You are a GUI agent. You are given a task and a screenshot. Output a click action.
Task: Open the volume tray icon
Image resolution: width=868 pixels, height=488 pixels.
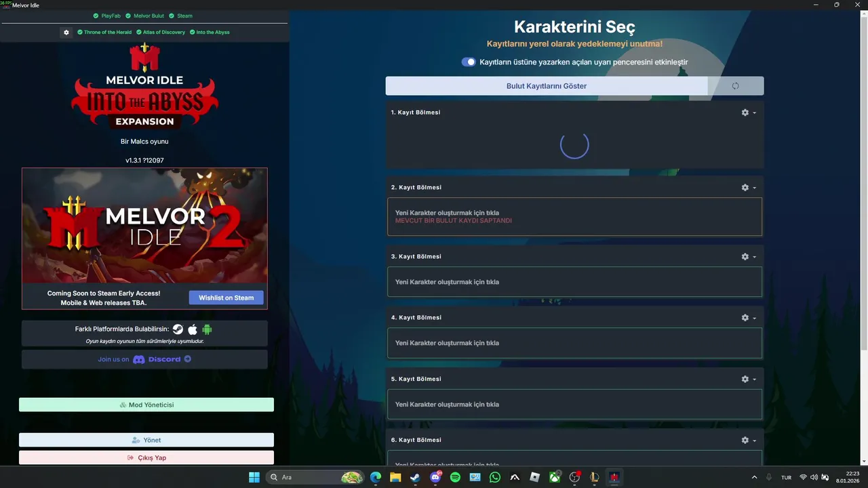[814, 477]
